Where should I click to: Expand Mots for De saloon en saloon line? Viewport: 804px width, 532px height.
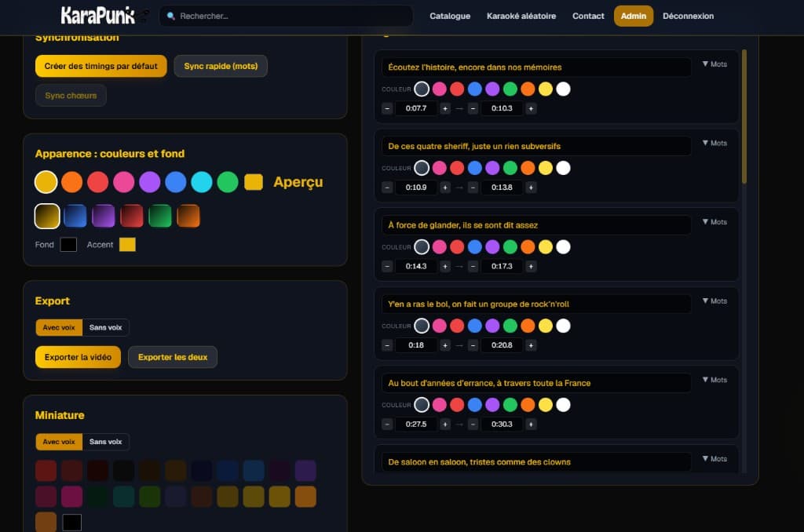(x=714, y=459)
